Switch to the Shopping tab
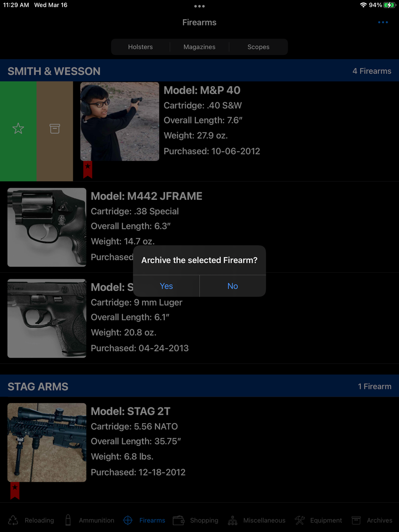The height and width of the screenshot is (532, 399). pyautogui.click(x=196, y=520)
